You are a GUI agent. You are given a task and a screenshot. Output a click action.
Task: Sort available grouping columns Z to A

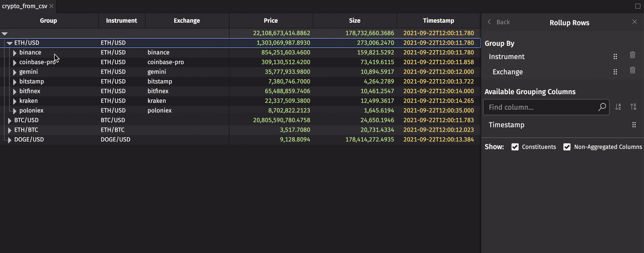pyautogui.click(x=633, y=107)
